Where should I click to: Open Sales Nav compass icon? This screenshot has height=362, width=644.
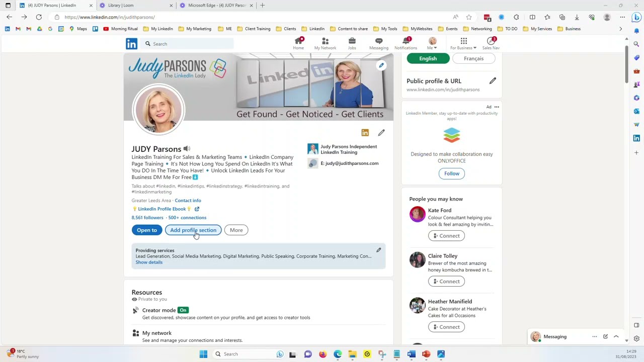[491, 43]
